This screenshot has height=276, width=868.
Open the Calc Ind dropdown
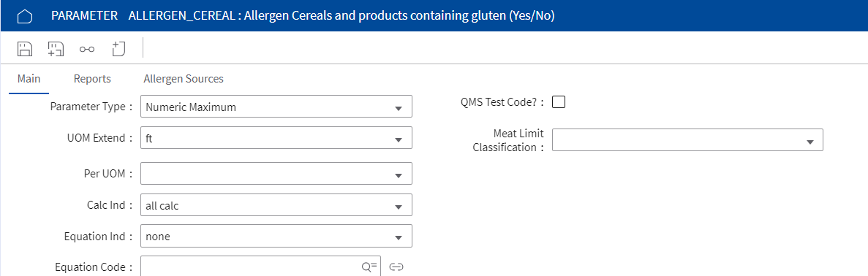click(x=276, y=205)
